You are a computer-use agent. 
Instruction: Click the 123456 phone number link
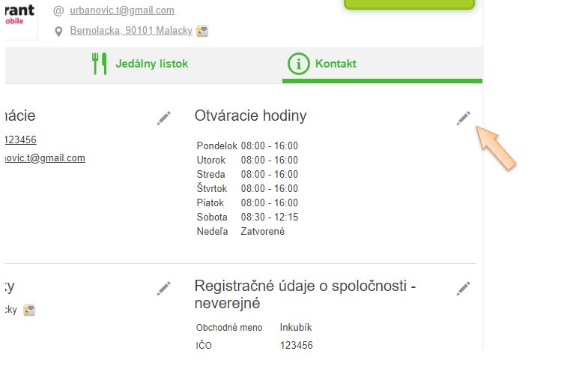click(x=20, y=139)
